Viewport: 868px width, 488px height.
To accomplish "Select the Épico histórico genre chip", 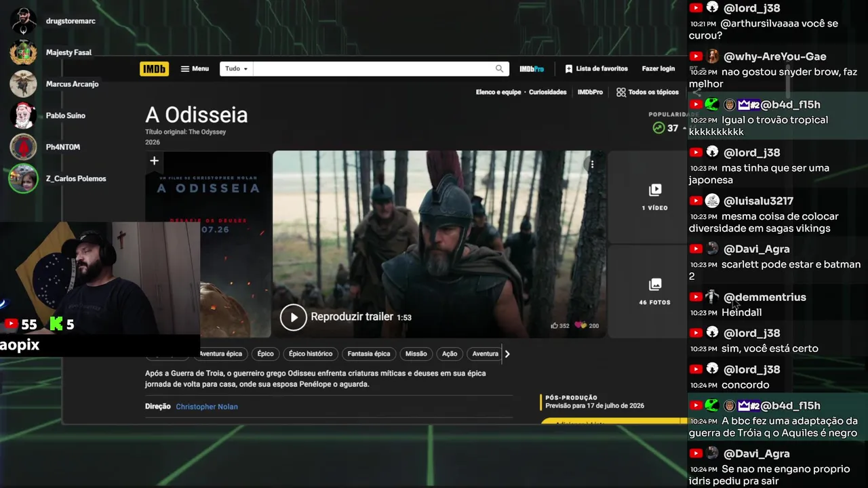I will pos(311,354).
